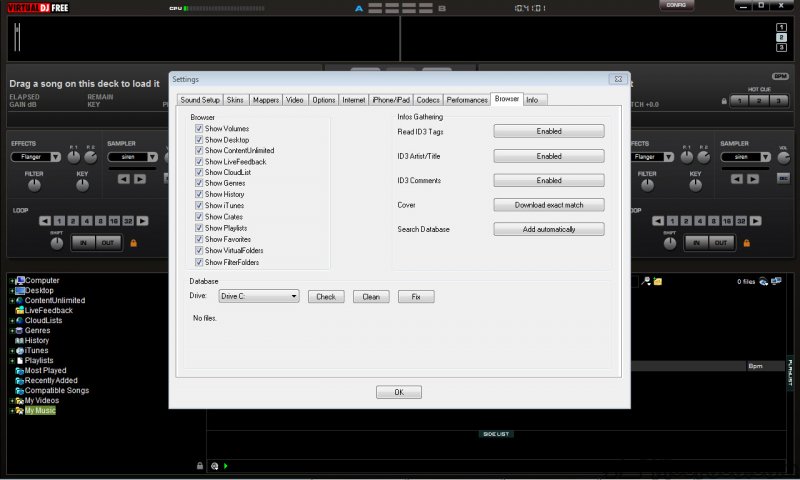The height and width of the screenshot is (480, 800).
Task: Expand the Computer tree node
Action: [12, 281]
